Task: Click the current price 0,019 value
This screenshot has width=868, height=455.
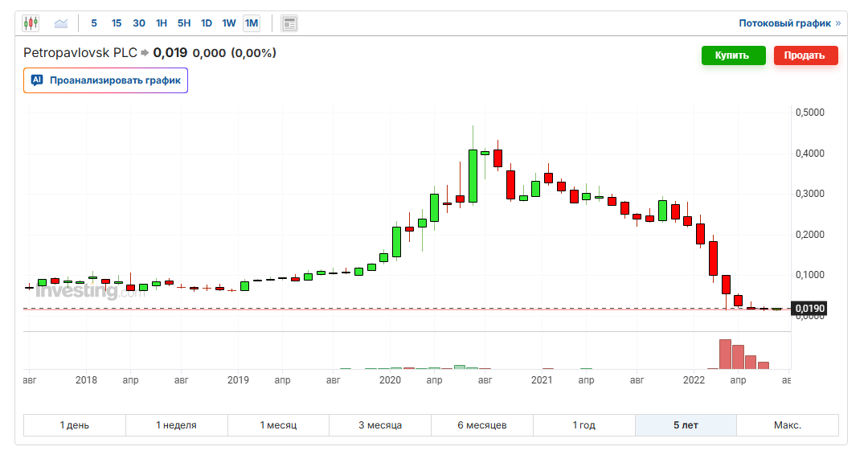Action: (170, 52)
